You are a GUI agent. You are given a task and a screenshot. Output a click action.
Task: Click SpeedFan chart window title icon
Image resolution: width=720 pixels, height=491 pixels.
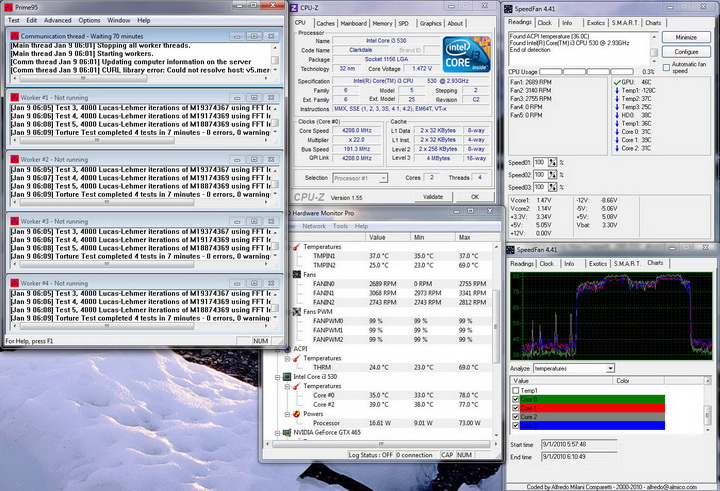coord(510,249)
